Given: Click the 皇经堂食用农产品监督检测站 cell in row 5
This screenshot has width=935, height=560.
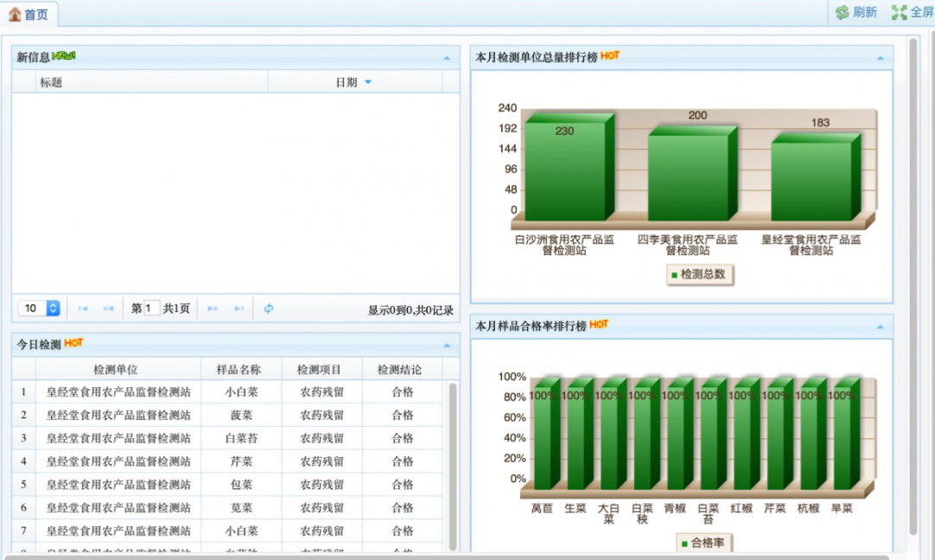Looking at the screenshot, I should [118, 485].
